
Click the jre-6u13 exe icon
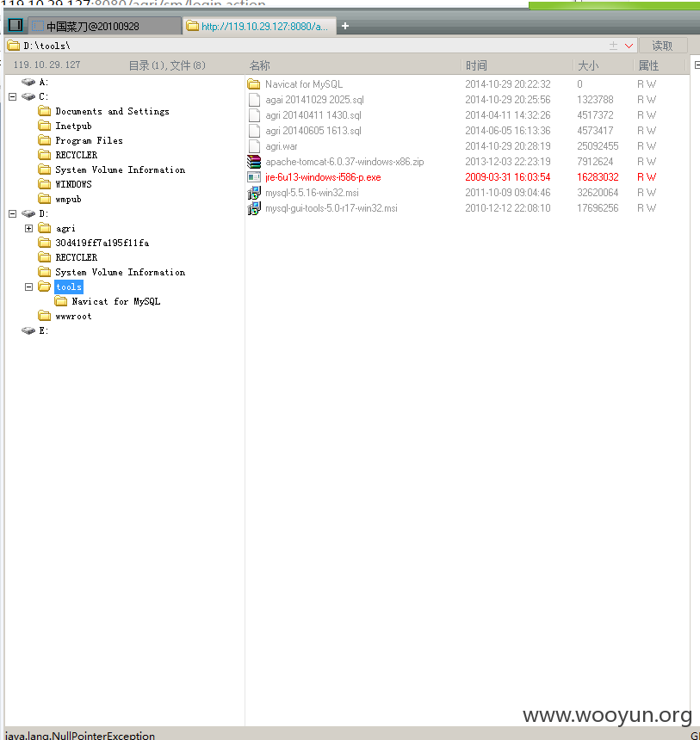click(x=254, y=177)
